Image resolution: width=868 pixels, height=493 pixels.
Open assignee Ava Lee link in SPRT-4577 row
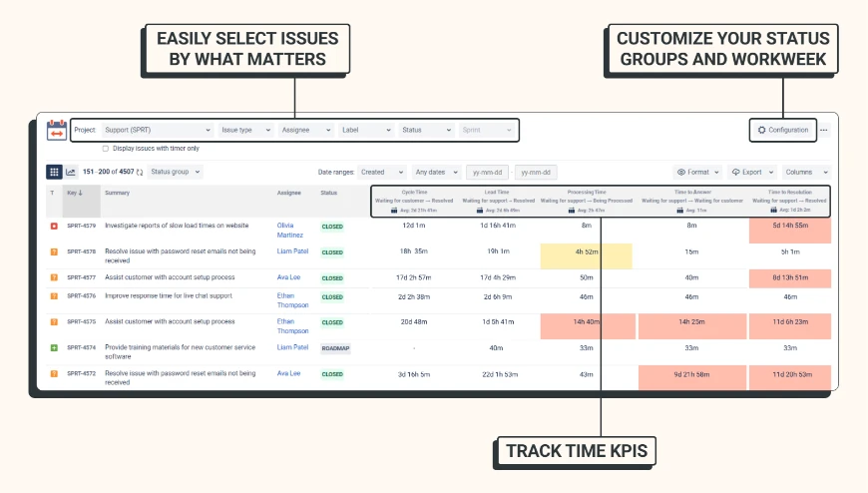coord(288,277)
